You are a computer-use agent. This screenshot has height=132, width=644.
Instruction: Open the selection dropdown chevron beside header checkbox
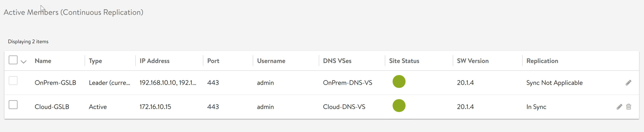coord(23,62)
